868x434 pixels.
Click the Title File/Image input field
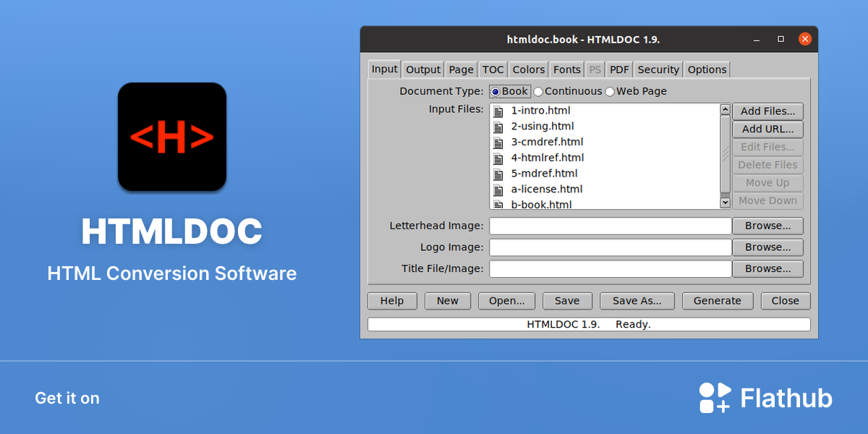[610, 268]
